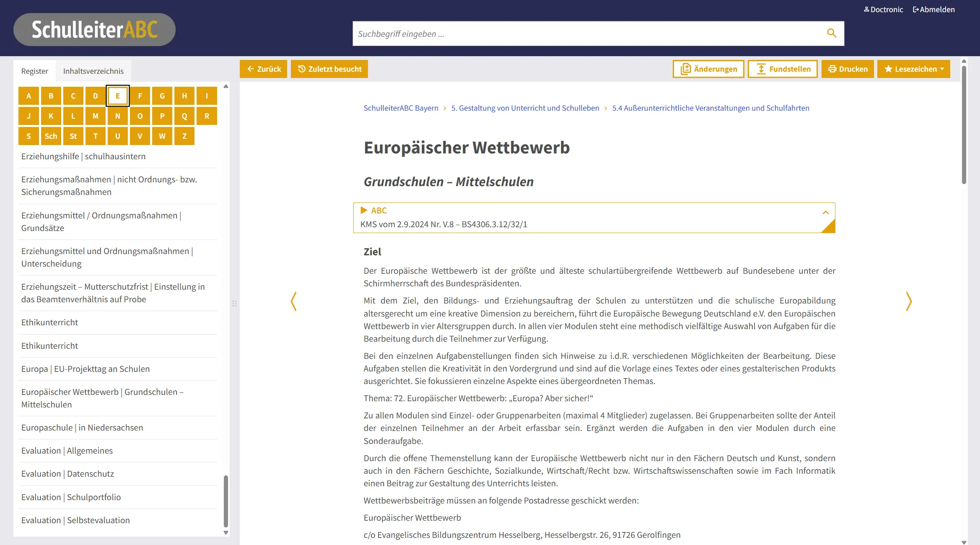Screen dimensions: 980x545
Task: Select register letter W
Action: click(x=162, y=136)
